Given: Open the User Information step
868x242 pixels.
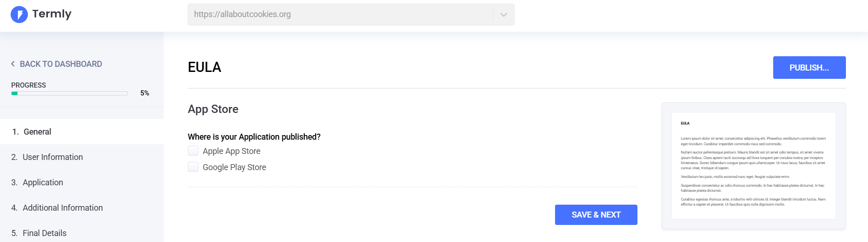Looking at the screenshot, I should tap(82, 157).
